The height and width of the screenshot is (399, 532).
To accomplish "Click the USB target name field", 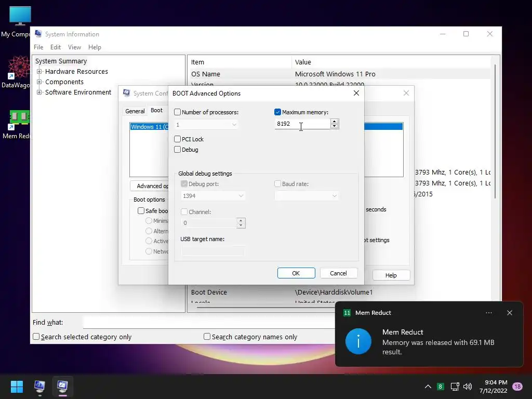I will click(212, 251).
